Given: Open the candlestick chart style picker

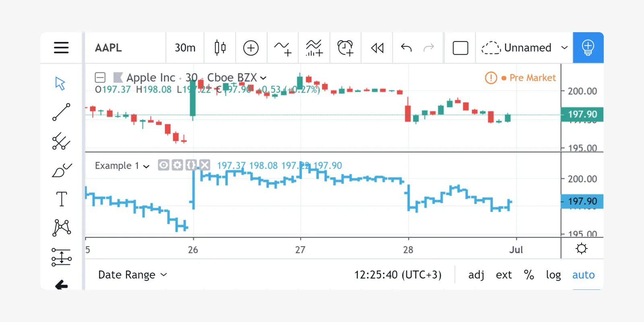Looking at the screenshot, I should [220, 47].
